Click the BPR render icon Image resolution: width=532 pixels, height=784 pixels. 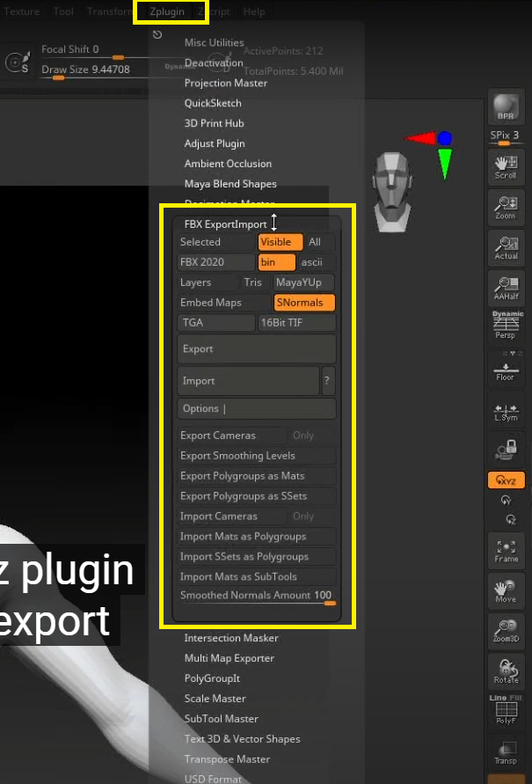tap(506, 106)
